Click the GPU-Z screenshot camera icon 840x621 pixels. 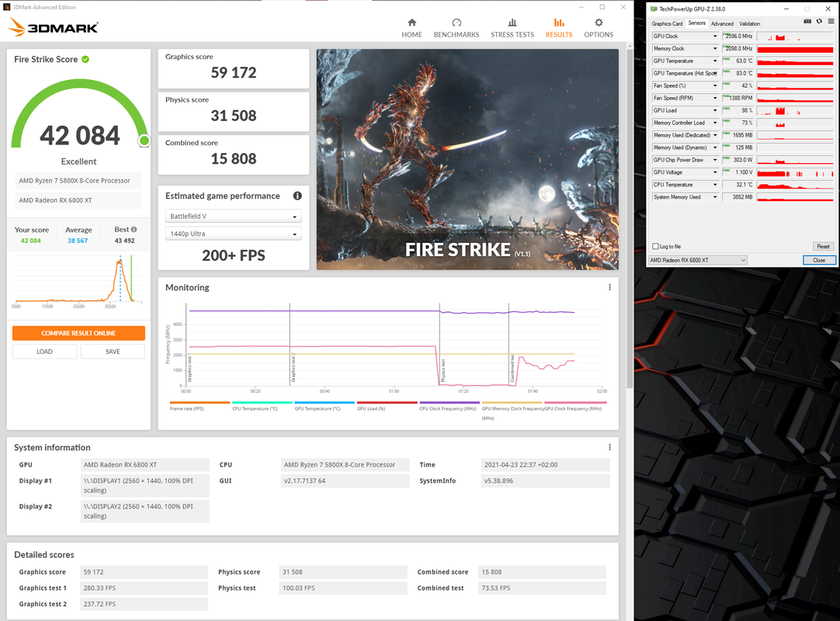807,22
